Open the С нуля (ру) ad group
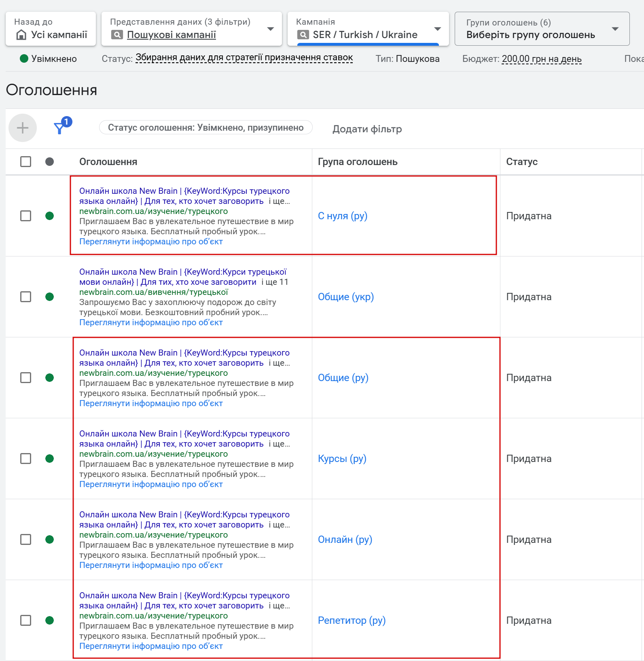Viewport: 644px width, 661px height. tap(343, 216)
